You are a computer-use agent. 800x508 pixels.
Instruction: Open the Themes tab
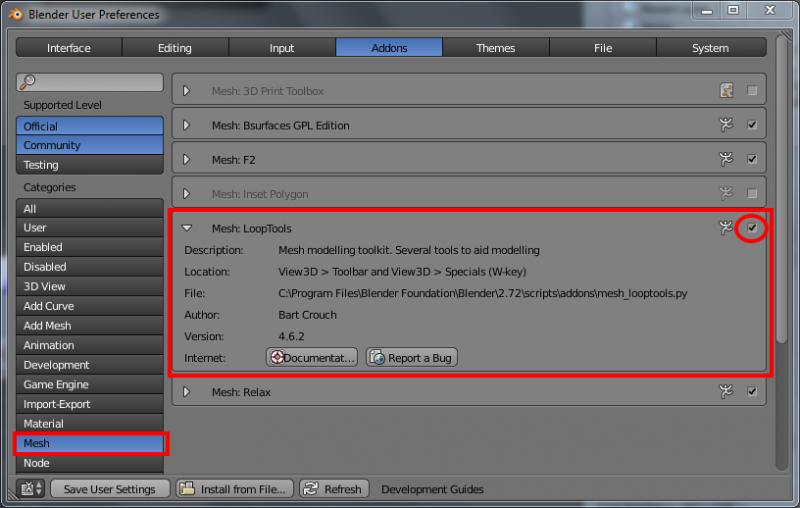click(x=495, y=47)
